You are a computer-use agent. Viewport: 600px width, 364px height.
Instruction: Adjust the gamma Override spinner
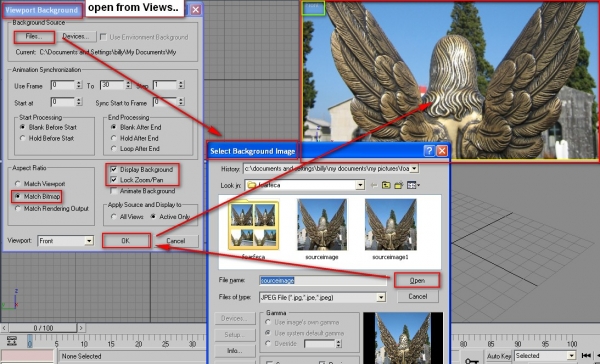338,344
